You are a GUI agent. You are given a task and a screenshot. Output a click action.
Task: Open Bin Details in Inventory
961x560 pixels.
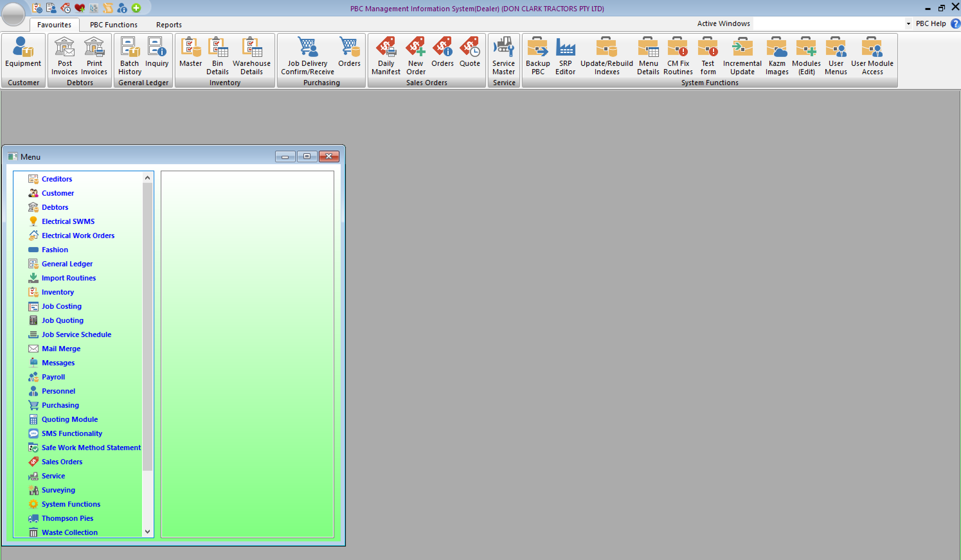217,56
